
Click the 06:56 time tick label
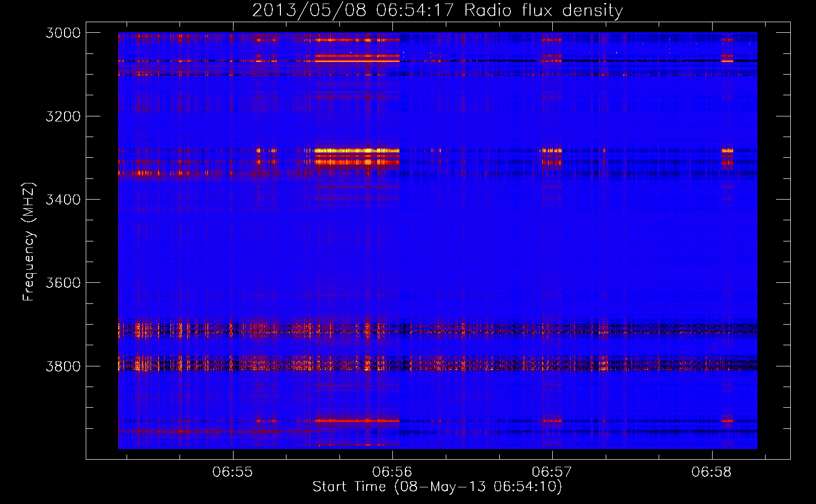pyautogui.click(x=392, y=472)
